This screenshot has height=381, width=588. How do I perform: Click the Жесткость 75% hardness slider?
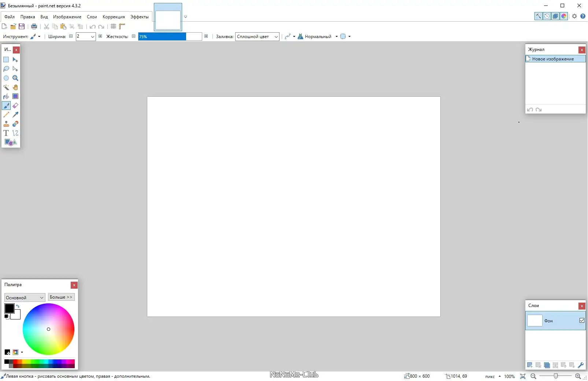pyautogui.click(x=170, y=37)
